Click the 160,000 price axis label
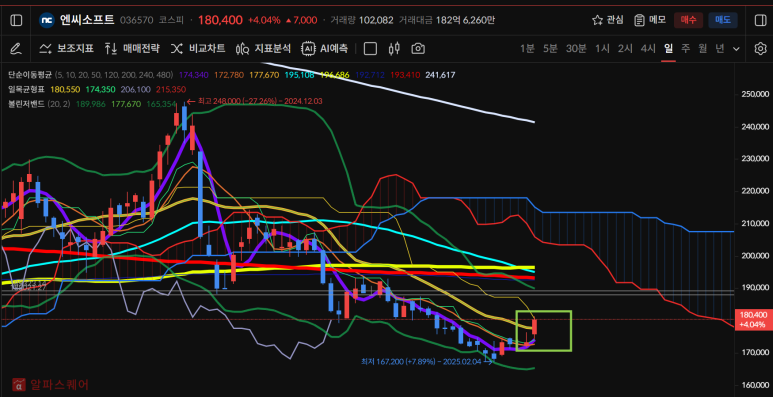Image resolution: width=773 pixels, height=397 pixels. pyautogui.click(x=754, y=384)
